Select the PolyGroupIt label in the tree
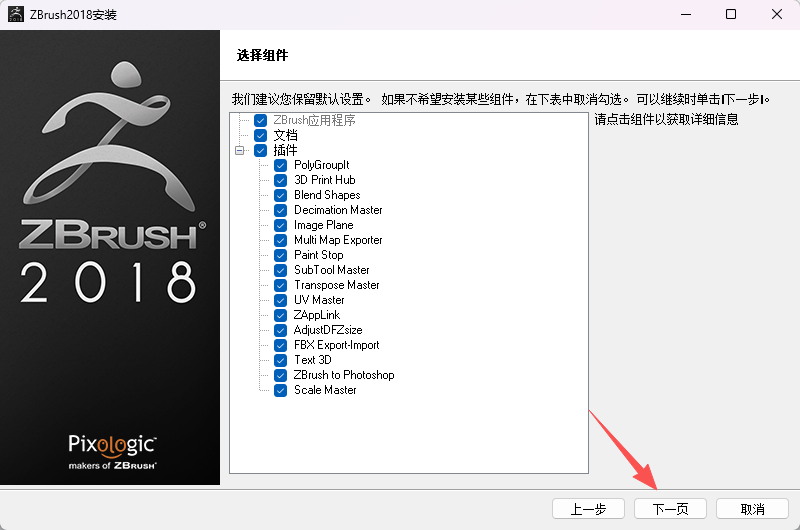 (x=321, y=165)
